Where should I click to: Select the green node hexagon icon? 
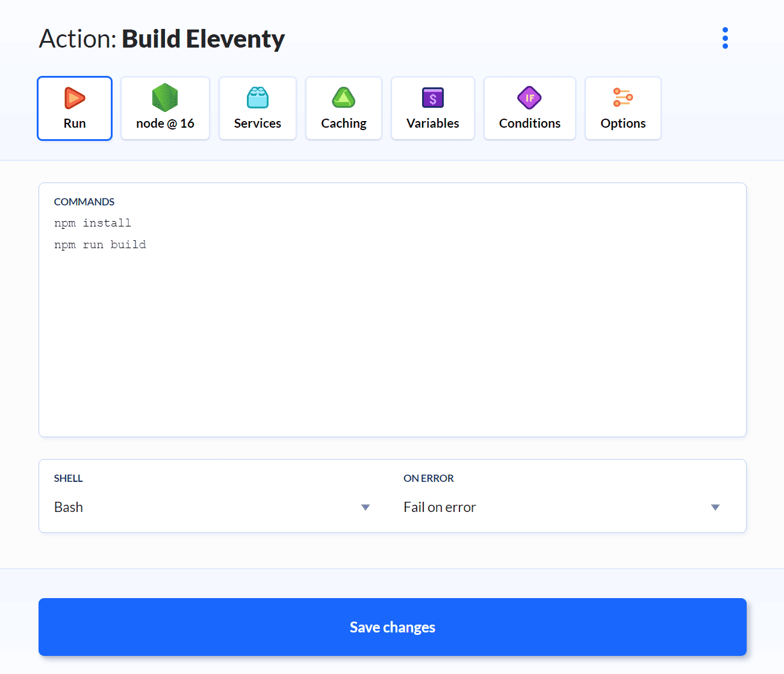point(165,98)
